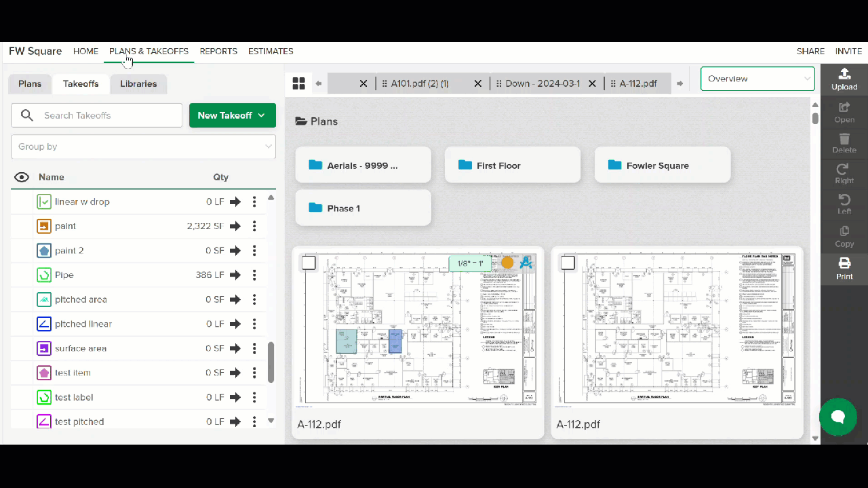The height and width of the screenshot is (488, 868).
Task: Open the REPORTS menu
Action: (x=218, y=52)
